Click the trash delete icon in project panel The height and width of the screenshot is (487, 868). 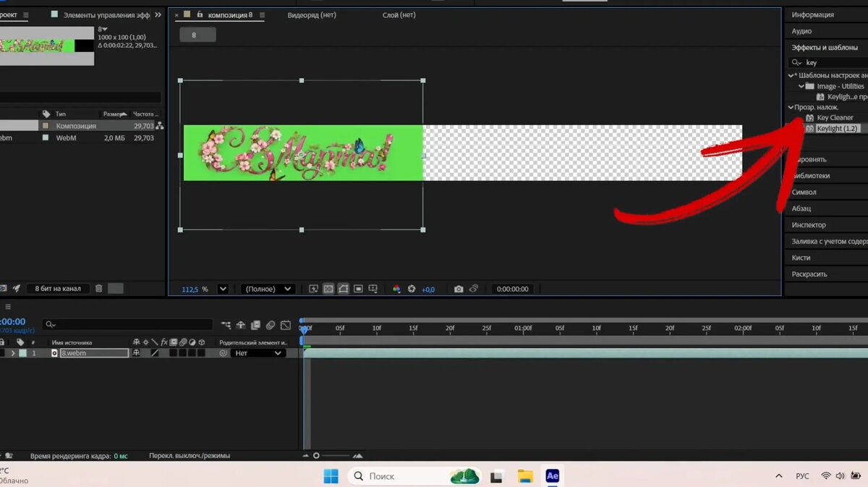pos(99,289)
